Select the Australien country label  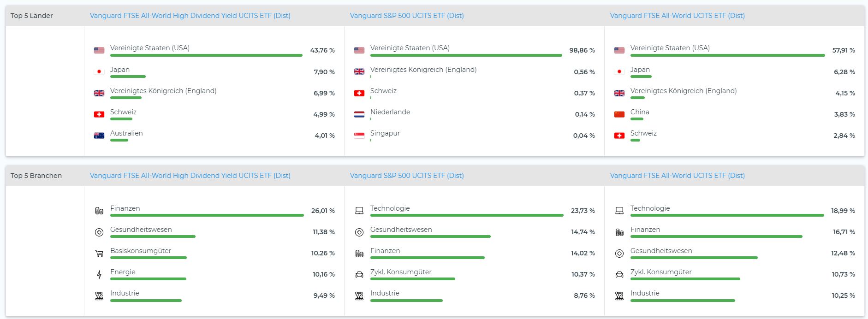tap(126, 133)
